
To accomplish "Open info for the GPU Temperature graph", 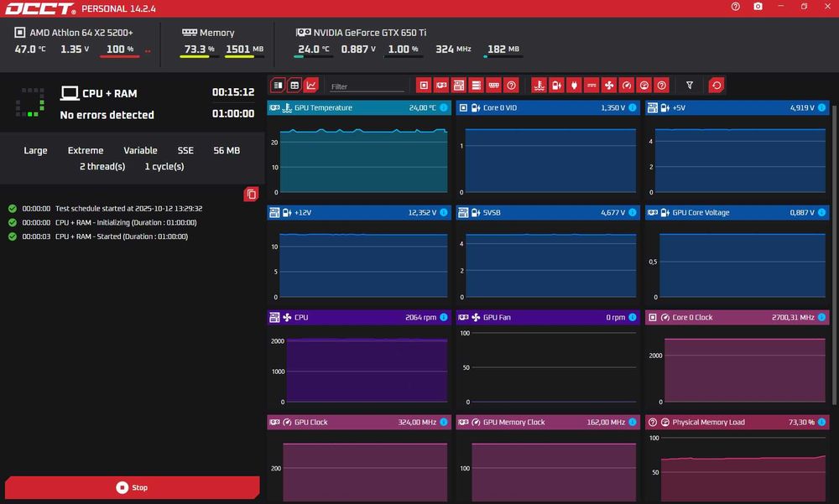I will [x=444, y=107].
